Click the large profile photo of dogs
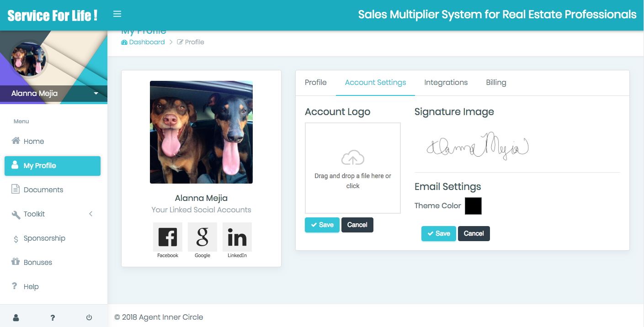Screen dimensions: 644x327 point(201,132)
